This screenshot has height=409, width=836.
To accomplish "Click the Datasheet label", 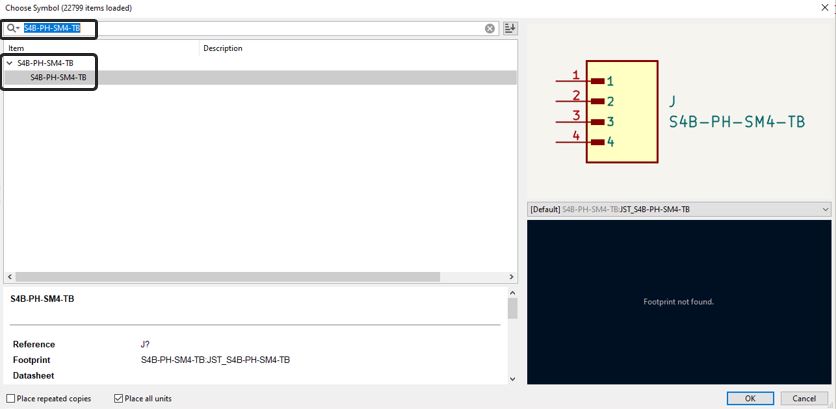I will [34, 375].
